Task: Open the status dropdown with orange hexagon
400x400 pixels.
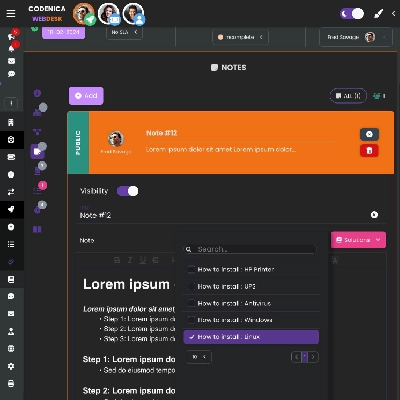Action: (240, 37)
